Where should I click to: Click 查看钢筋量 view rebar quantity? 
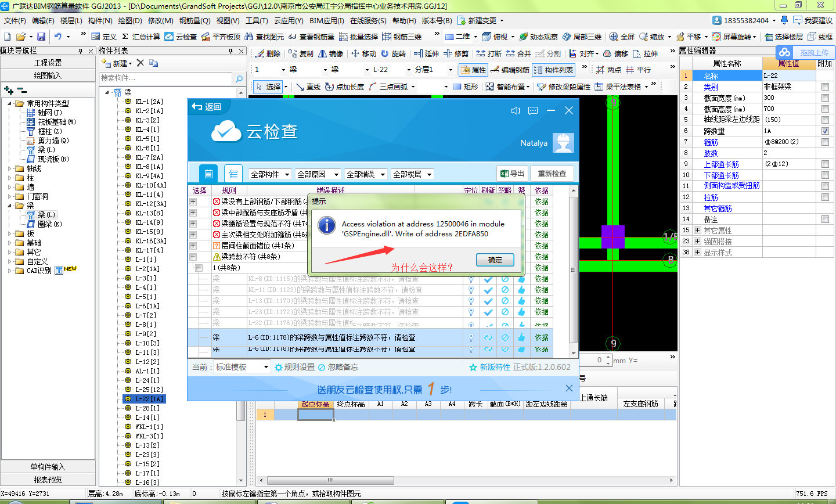tap(311, 37)
